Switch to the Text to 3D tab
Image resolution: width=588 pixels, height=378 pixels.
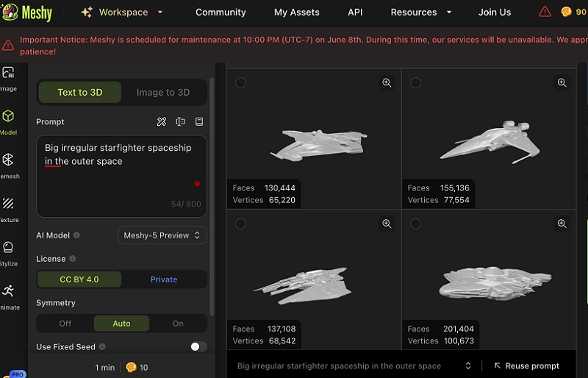(x=80, y=93)
